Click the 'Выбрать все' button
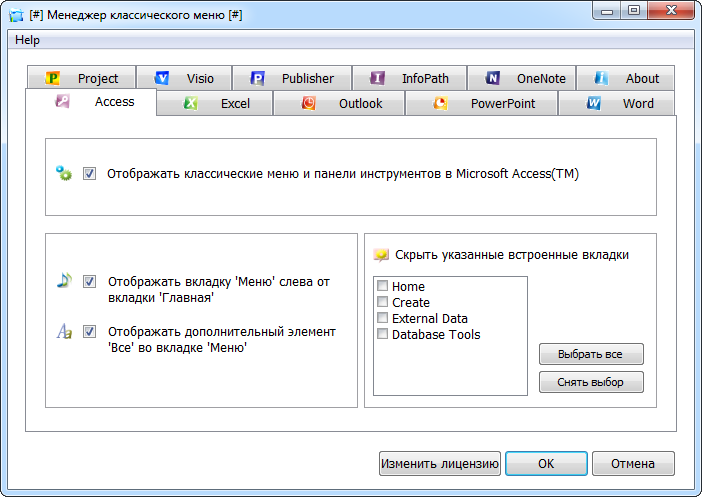This screenshot has width=702, height=497. (x=591, y=354)
